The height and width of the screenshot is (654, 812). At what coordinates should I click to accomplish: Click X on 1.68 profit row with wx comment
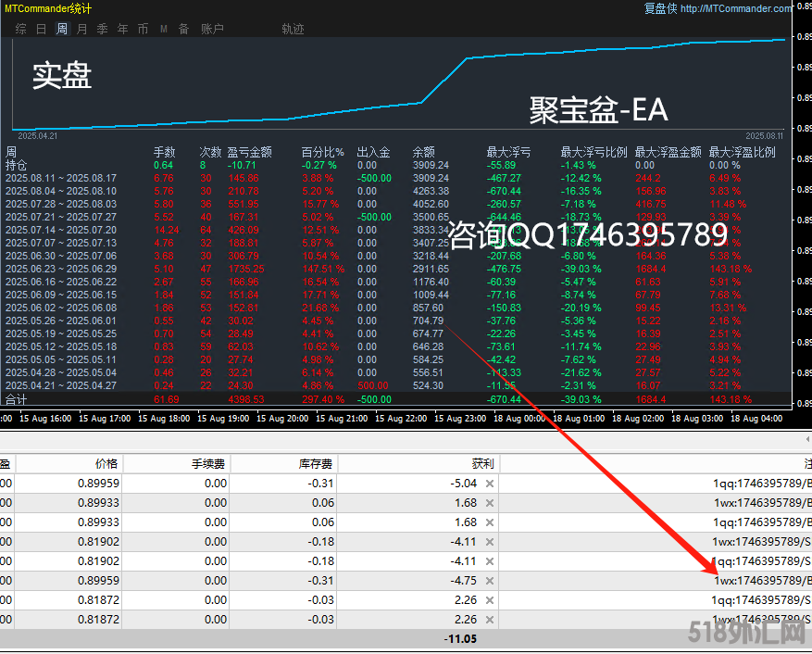point(490,502)
